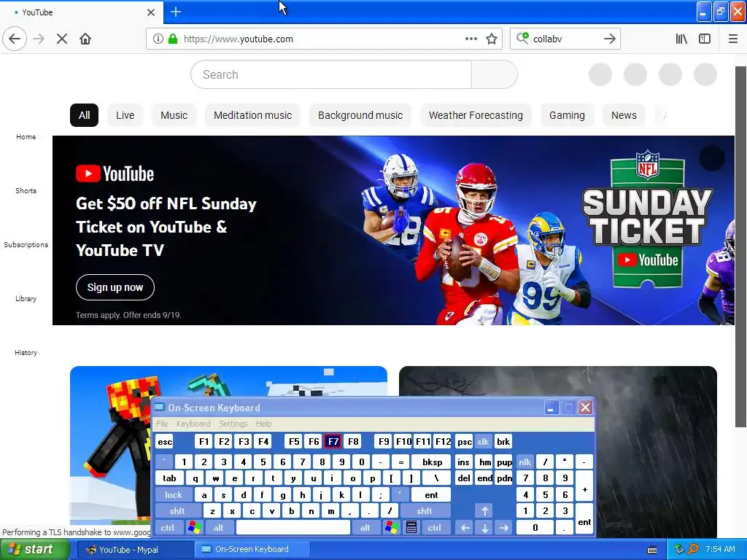Click the left arrow key on on-screen keyboard

point(465,528)
